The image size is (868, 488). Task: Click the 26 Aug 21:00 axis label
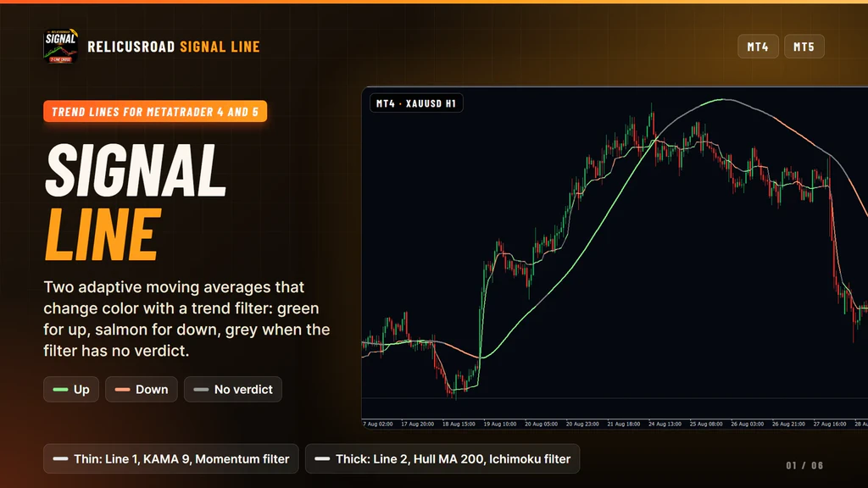(x=789, y=424)
